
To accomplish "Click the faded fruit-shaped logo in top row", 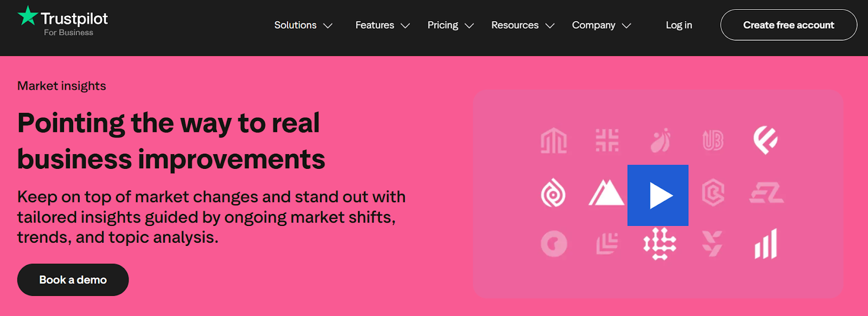I will pos(660,141).
